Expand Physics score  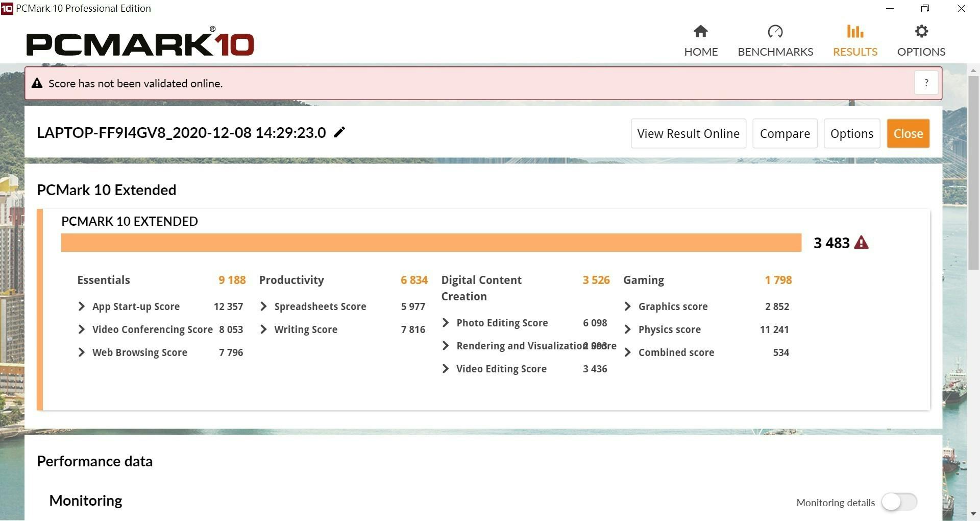coord(628,329)
